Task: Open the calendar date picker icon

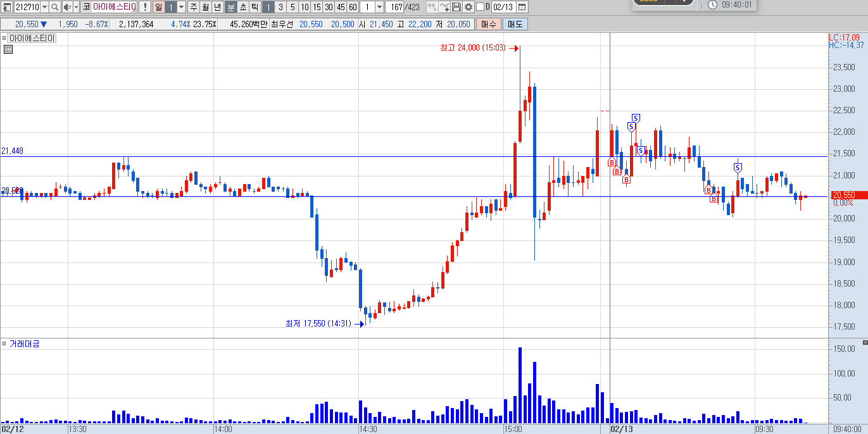Action: pos(522,7)
